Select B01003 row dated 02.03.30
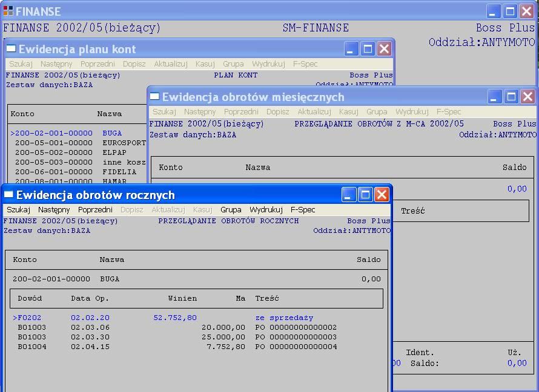This screenshot has height=392, width=539. click(196, 337)
